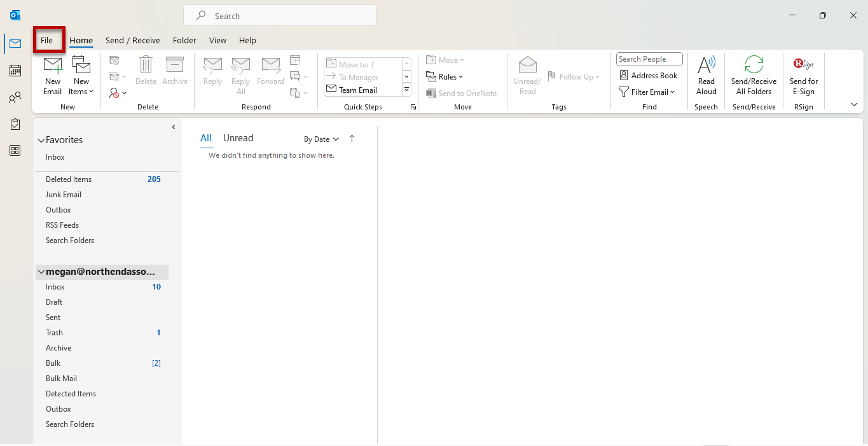The image size is (868, 446).
Task: Activate Read Aloud
Action: [x=706, y=75]
